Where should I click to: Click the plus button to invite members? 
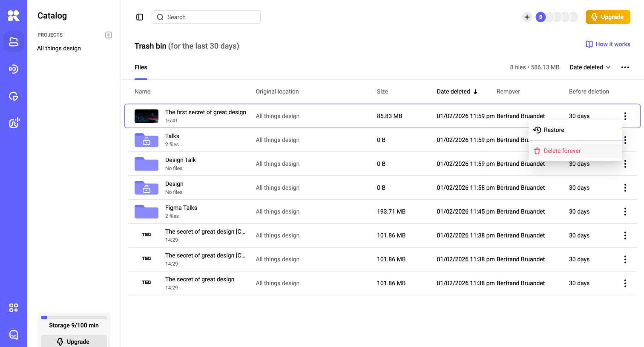pyautogui.click(x=527, y=17)
